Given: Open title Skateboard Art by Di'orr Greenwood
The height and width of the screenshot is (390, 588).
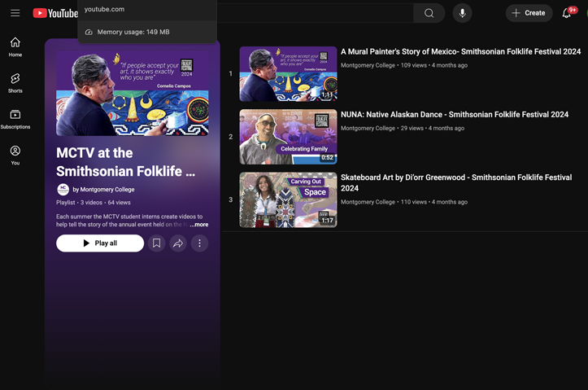Looking at the screenshot, I should click(456, 183).
